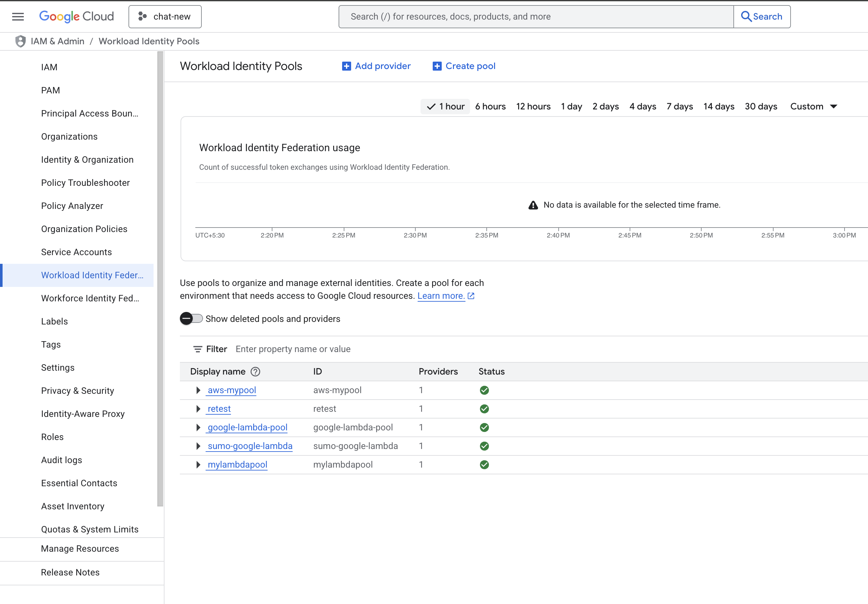Click the Display name help icon
Screen dimensions: 868x604
click(256, 372)
